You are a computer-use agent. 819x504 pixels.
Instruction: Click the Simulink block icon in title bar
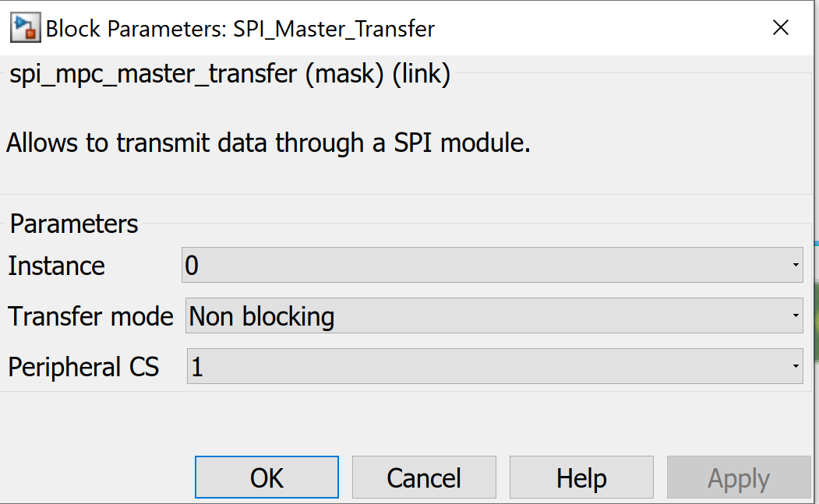pos(23,26)
